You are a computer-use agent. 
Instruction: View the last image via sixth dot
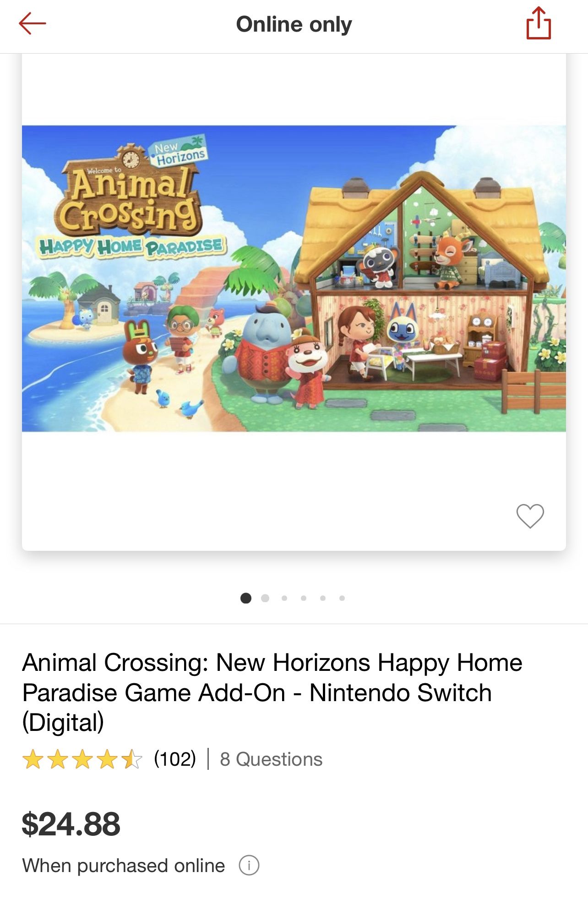tap(342, 598)
